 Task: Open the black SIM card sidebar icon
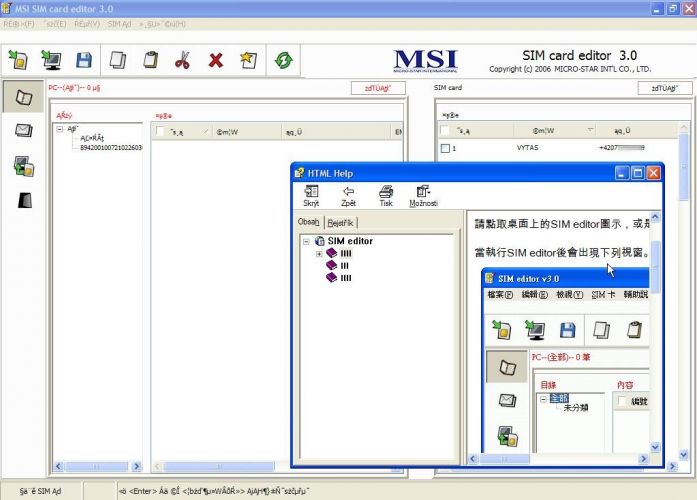pyautogui.click(x=25, y=200)
